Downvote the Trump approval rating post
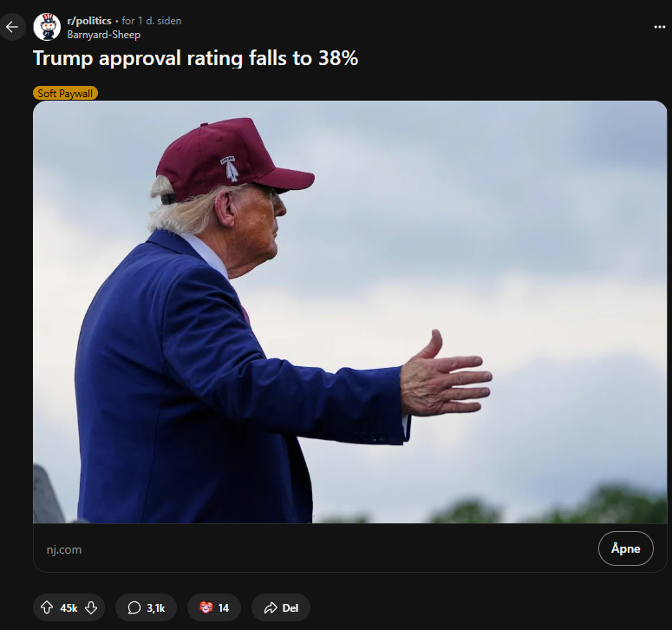The width and height of the screenshot is (672, 630). click(91, 607)
